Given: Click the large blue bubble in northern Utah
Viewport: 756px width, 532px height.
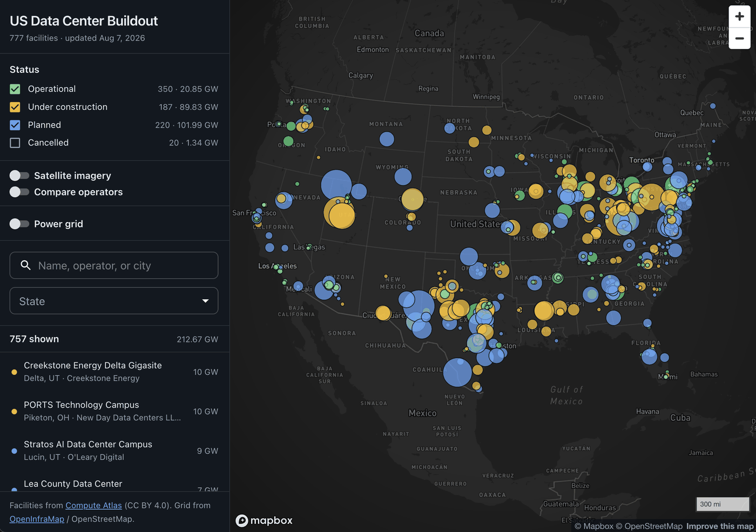Looking at the screenshot, I should coord(336,185).
